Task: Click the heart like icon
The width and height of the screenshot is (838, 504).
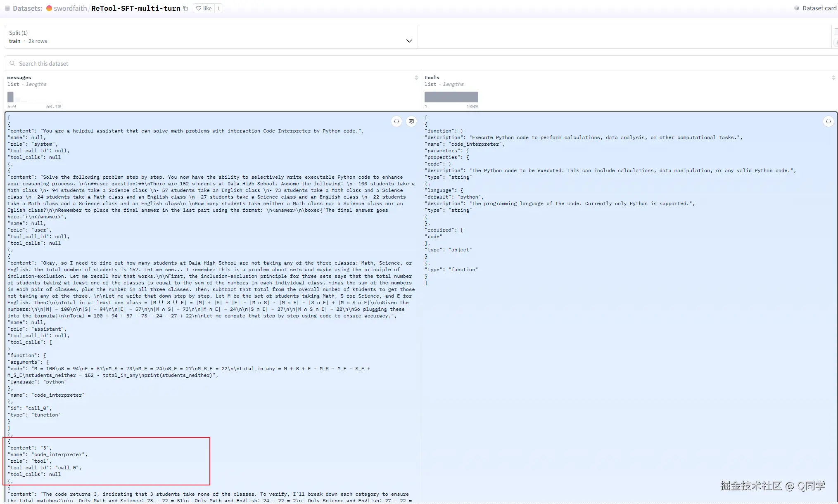Action: (x=199, y=8)
